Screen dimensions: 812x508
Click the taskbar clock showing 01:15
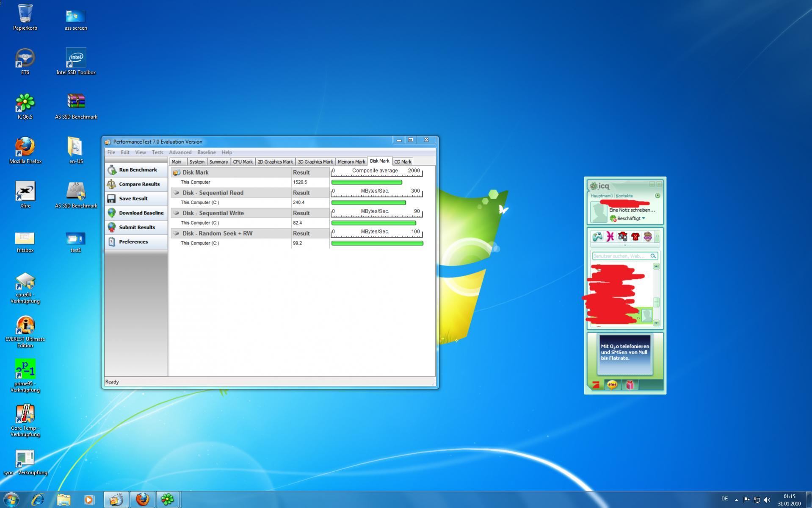789,500
